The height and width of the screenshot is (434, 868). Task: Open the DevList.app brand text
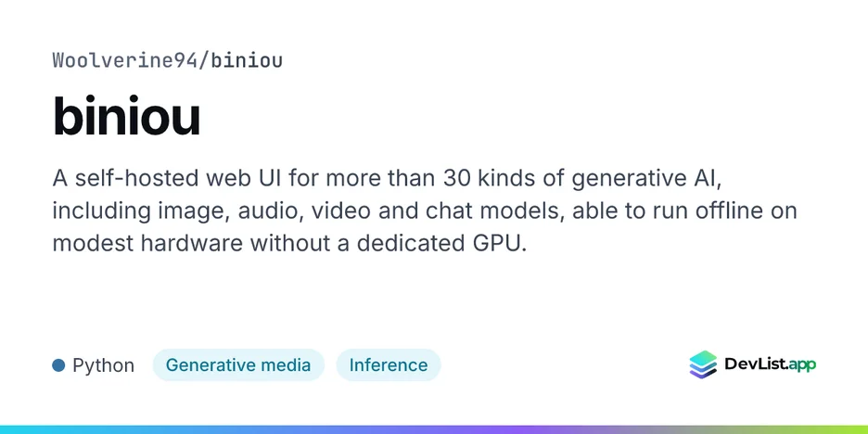click(770, 364)
